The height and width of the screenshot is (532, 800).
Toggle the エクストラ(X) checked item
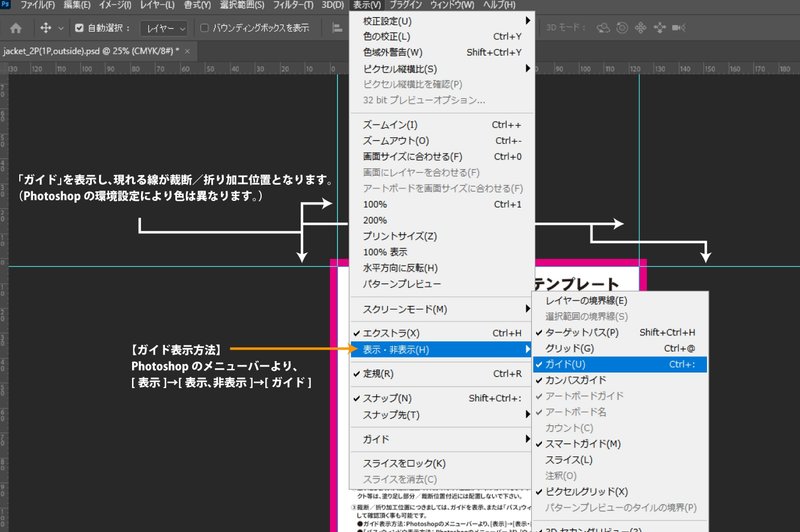(442, 333)
